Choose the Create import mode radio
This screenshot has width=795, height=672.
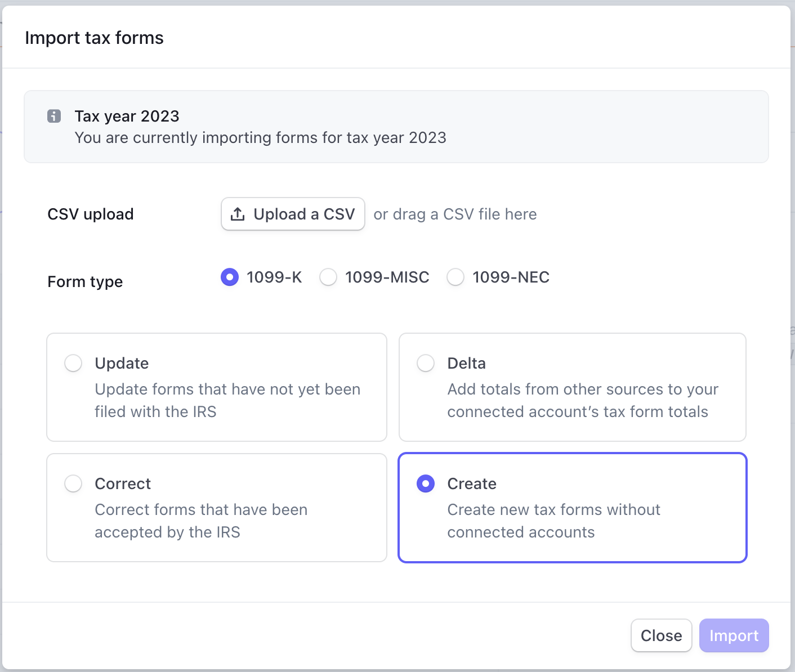426,483
